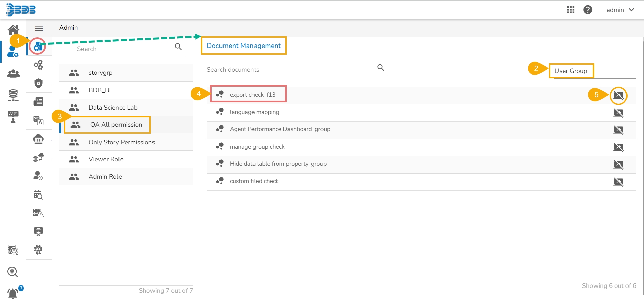Open the notifications bell icon
Viewport: 644px width, 302px height.
coord(13,293)
